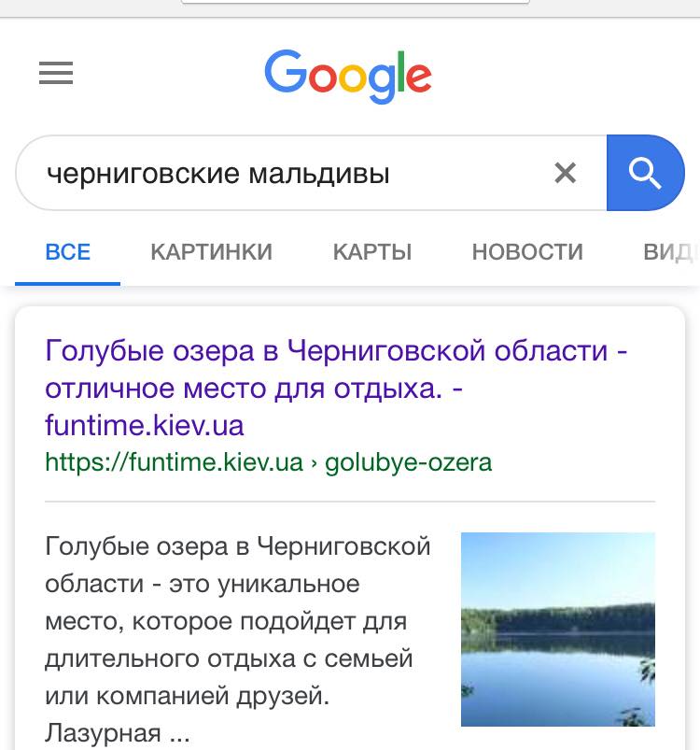
Task: Clear the search query with the X
Action: pos(565,173)
